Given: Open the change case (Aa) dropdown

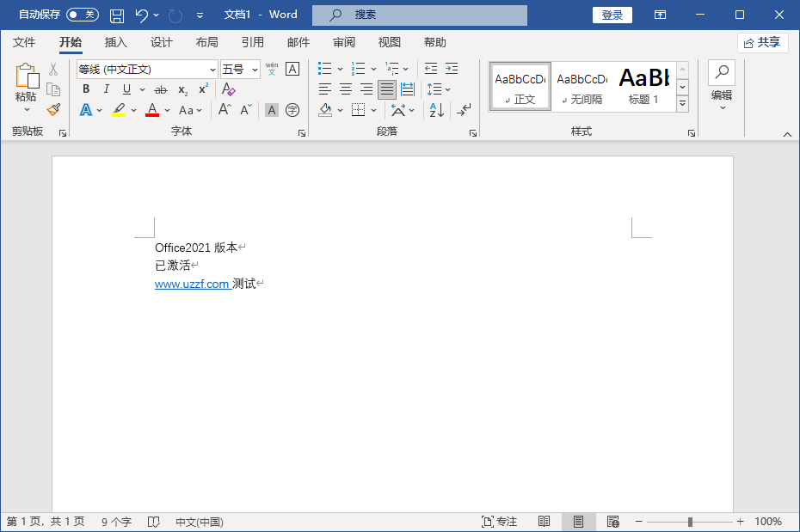Looking at the screenshot, I should pos(190,110).
